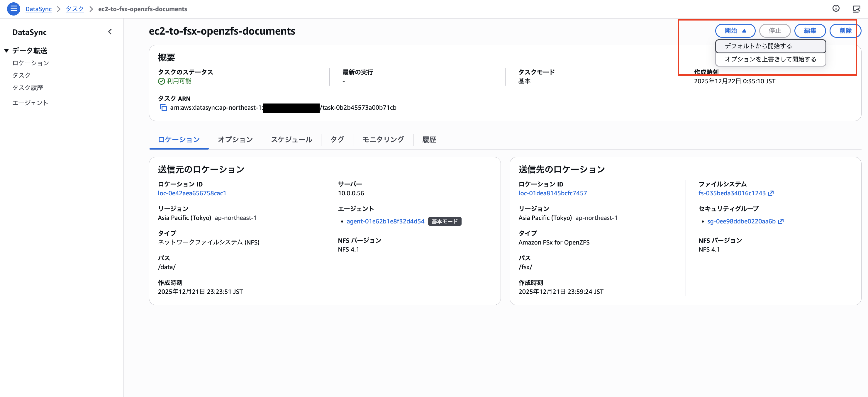Collapse the データ転送 section triangle
This screenshot has width=868, height=397.
coord(6,50)
